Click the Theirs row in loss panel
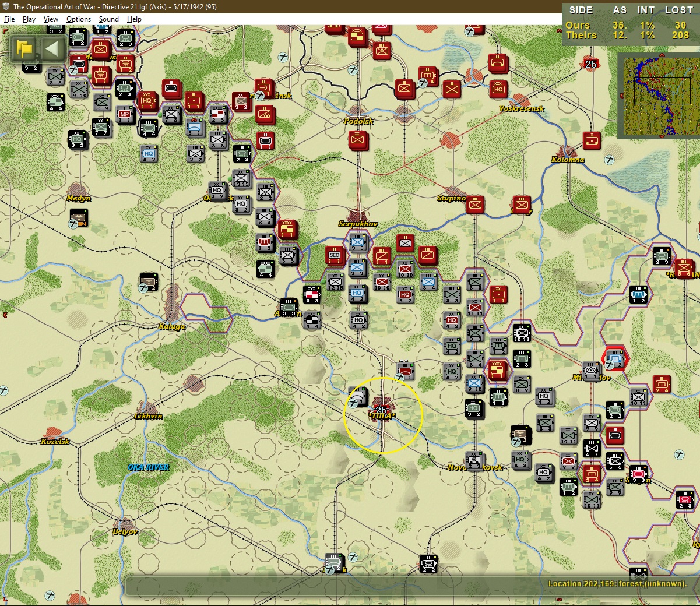Screen dimensions: 700x606 pos(628,35)
